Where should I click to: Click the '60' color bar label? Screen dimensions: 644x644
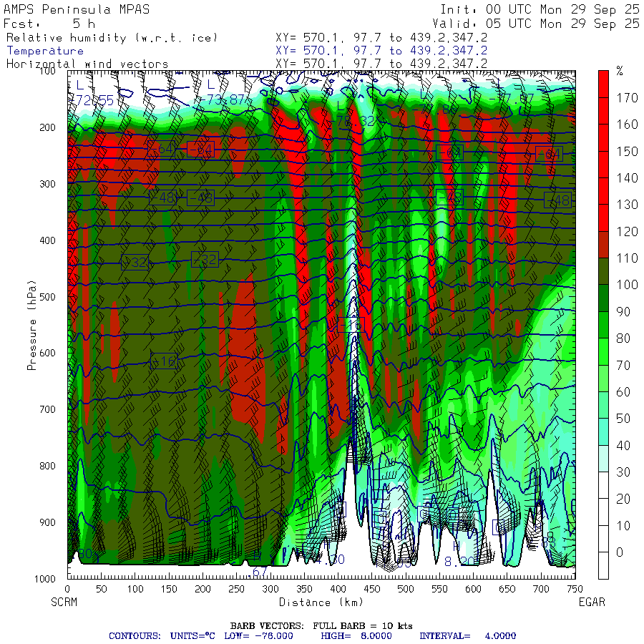click(x=623, y=392)
